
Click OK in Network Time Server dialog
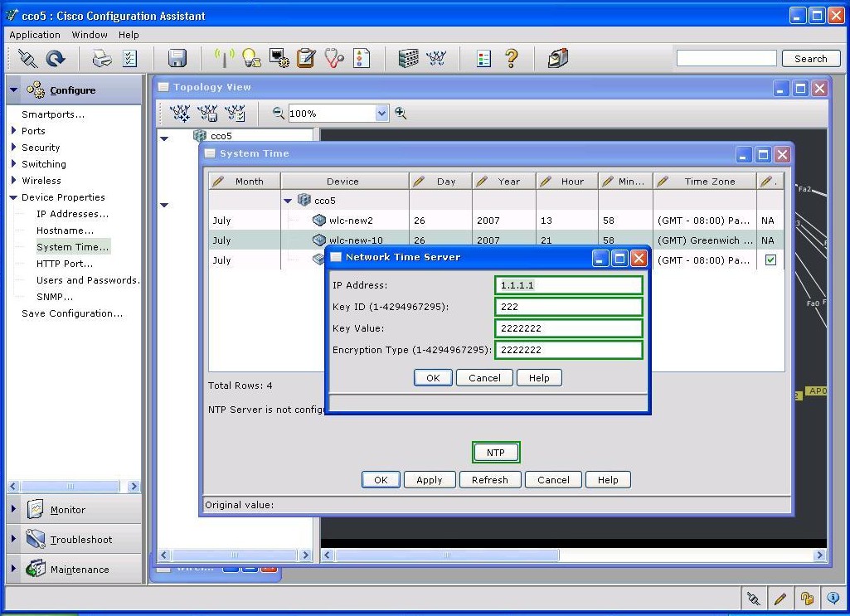(433, 377)
